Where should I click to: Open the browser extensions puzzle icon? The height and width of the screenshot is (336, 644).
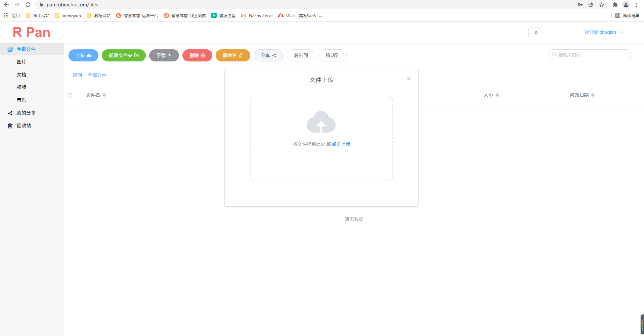click(615, 5)
